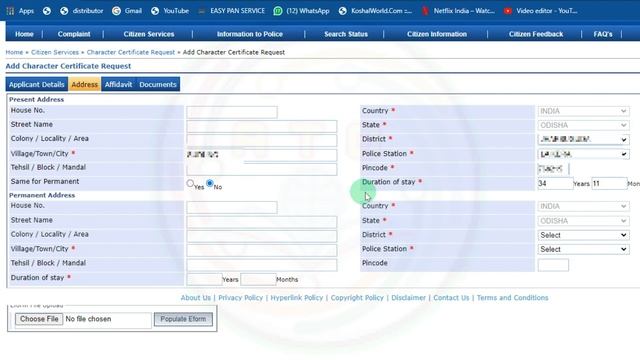Open the present address Country dropdown
Image resolution: width=640 pixels, height=360 pixels.
click(583, 111)
